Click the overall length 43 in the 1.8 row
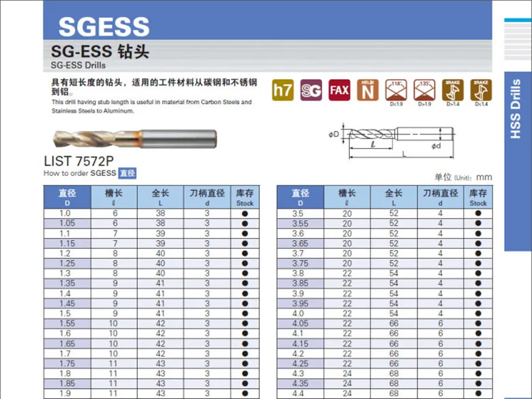Viewport: 532px width, 399px height. 160,374
